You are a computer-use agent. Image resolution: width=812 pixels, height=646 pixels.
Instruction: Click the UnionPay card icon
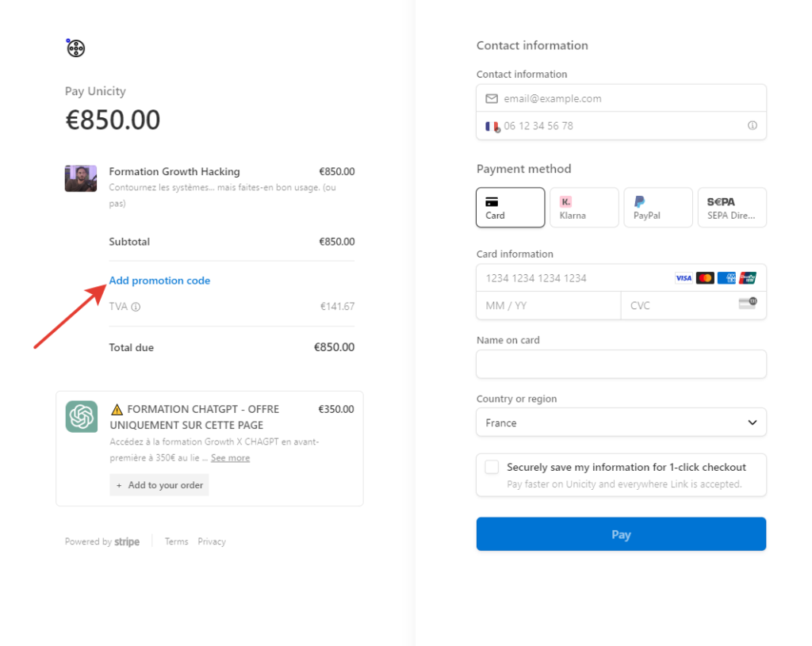pyautogui.click(x=747, y=278)
